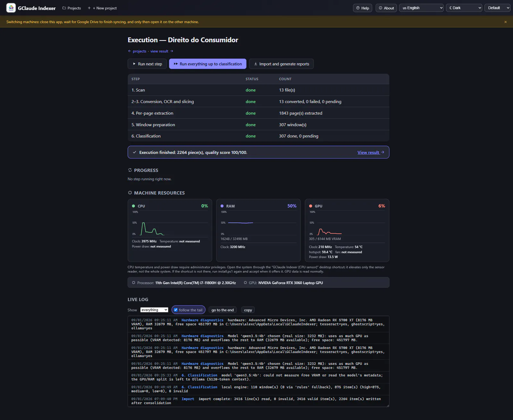
Task: Click the play icon on Run next step
Action: 134,64
